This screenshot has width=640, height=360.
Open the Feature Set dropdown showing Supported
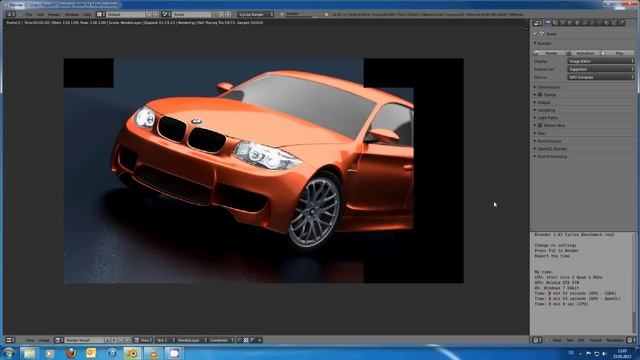(x=600, y=69)
